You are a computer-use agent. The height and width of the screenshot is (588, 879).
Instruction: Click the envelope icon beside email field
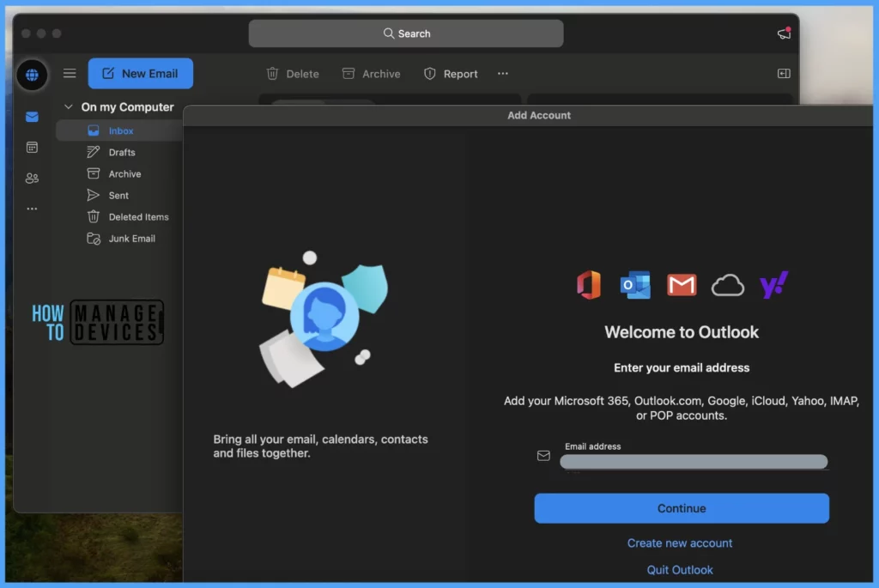[543, 456]
